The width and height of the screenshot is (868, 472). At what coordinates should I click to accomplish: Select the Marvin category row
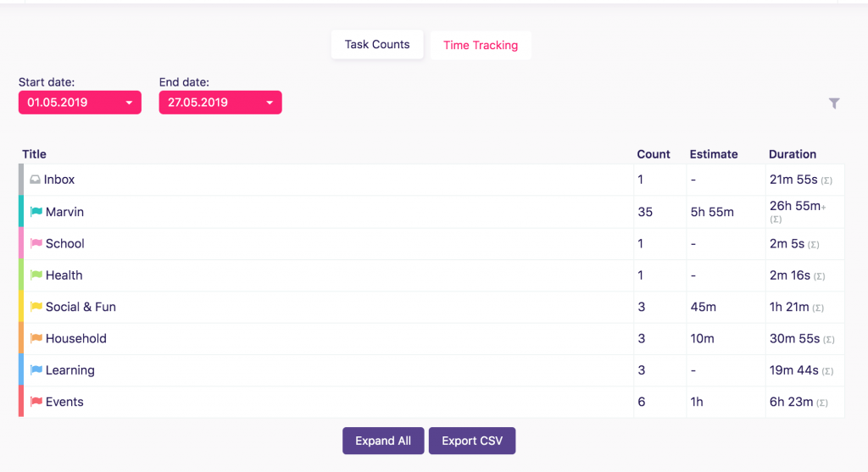pos(431,211)
